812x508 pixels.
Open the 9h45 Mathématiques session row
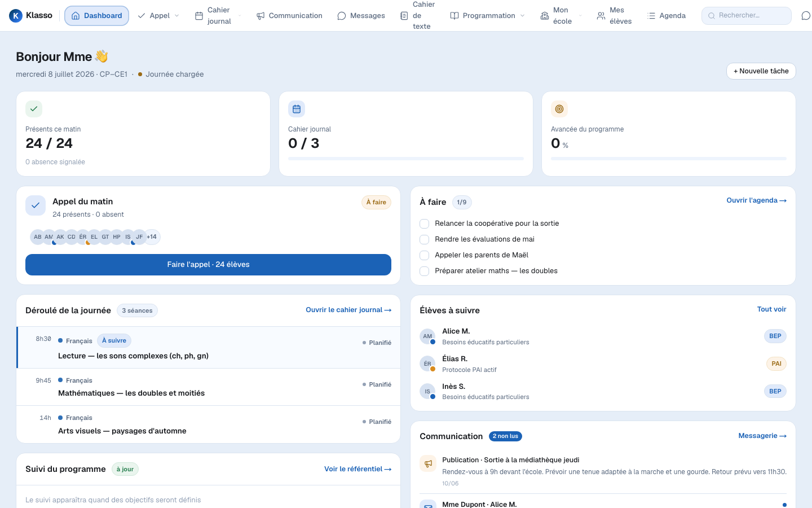click(209, 387)
